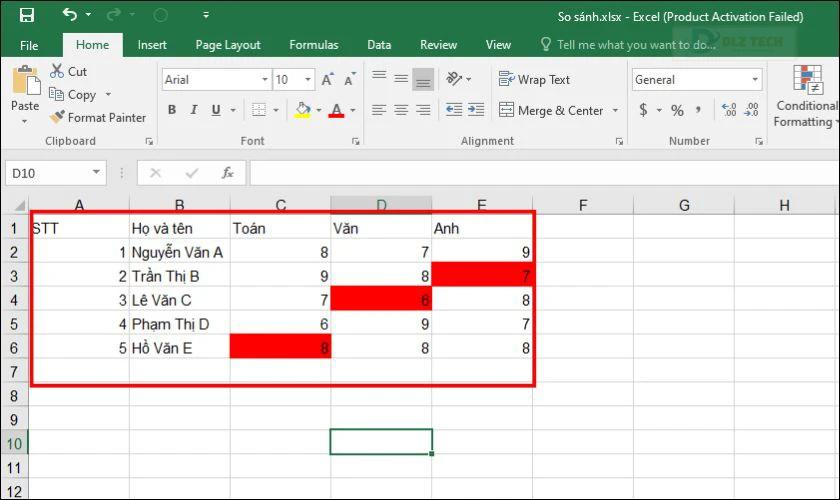Open Conditional Formatting menu

[807, 96]
